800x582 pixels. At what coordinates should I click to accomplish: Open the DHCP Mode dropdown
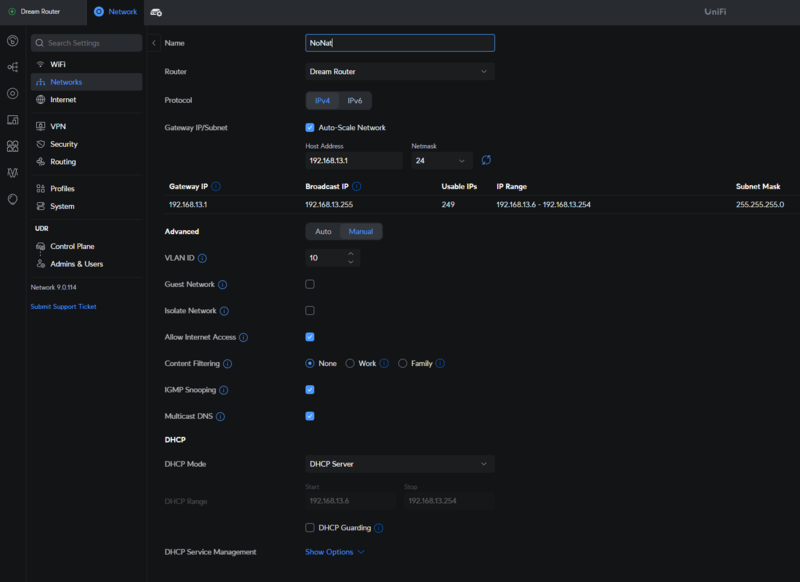point(399,464)
